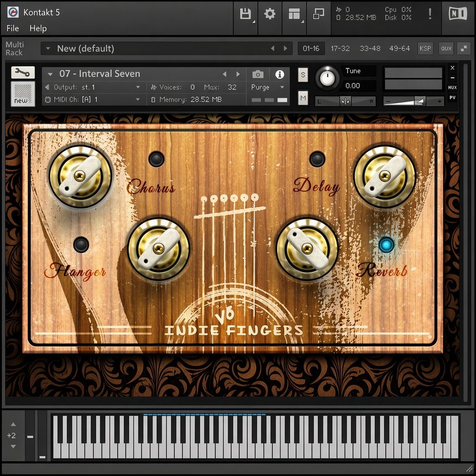Load next instrument with right arrow
Image resolution: width=476 pixels, height=476 pixels.
[x=238, y=74]
